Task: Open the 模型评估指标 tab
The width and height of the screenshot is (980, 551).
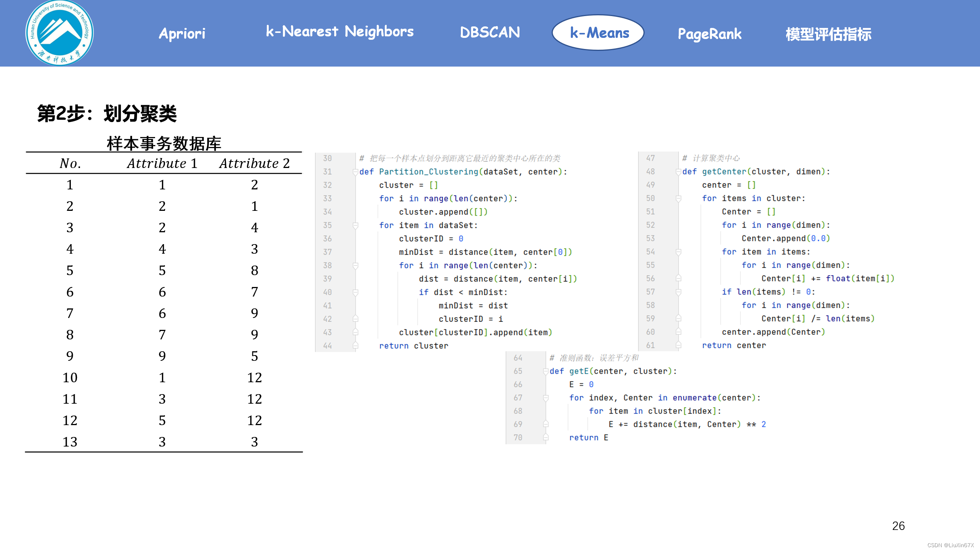Action: [x=828, y=34]
